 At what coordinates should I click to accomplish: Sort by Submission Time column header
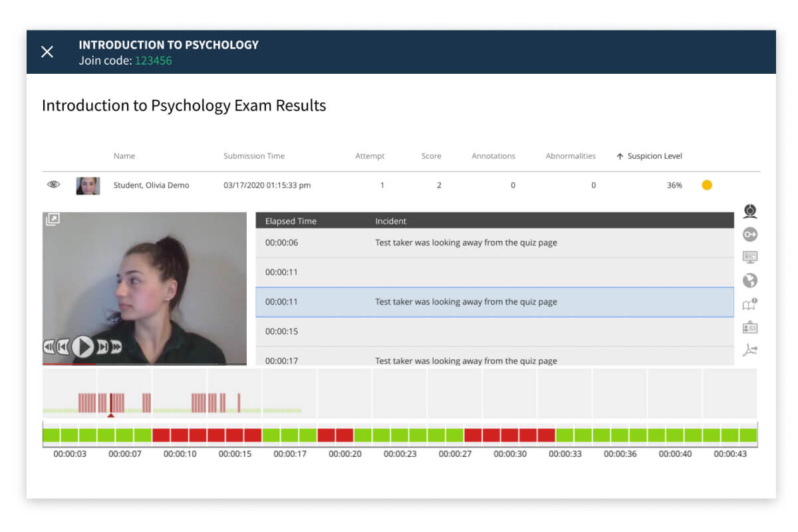(x=254, y=156)
